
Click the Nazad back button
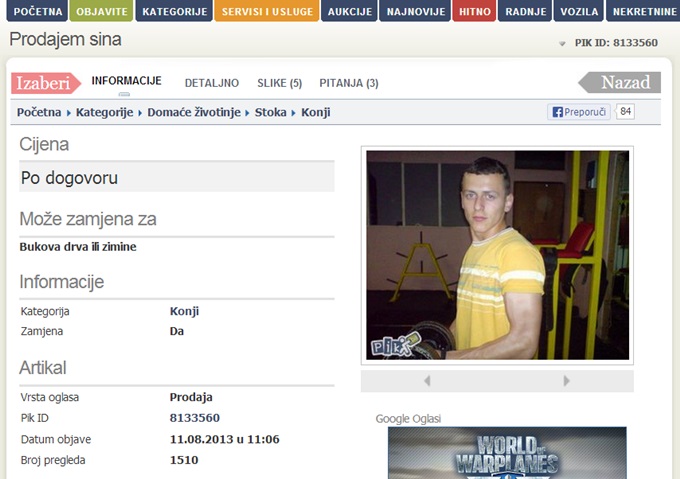point(620,82)
